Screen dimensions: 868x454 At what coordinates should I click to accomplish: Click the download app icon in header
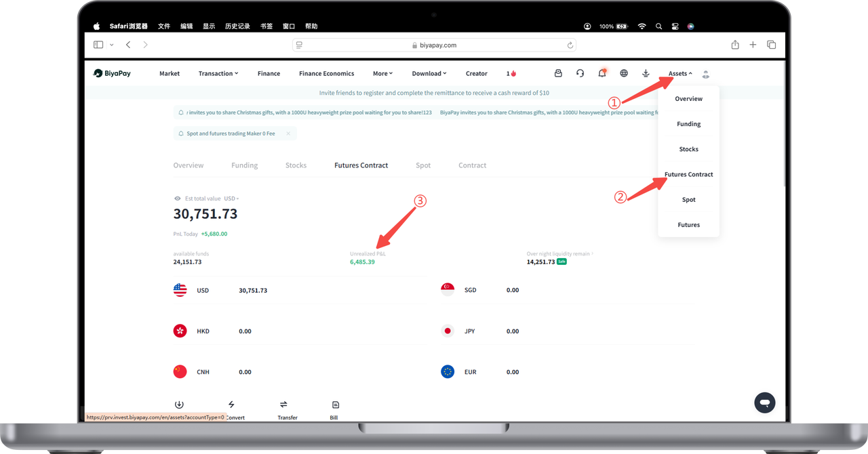(646, 73)
